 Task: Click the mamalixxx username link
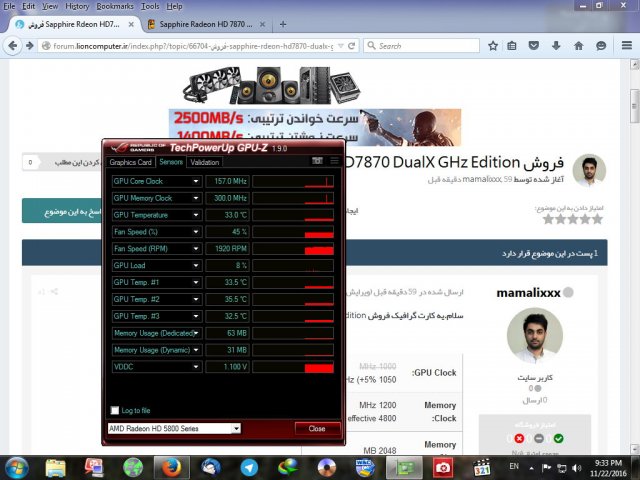pos(528,293)
